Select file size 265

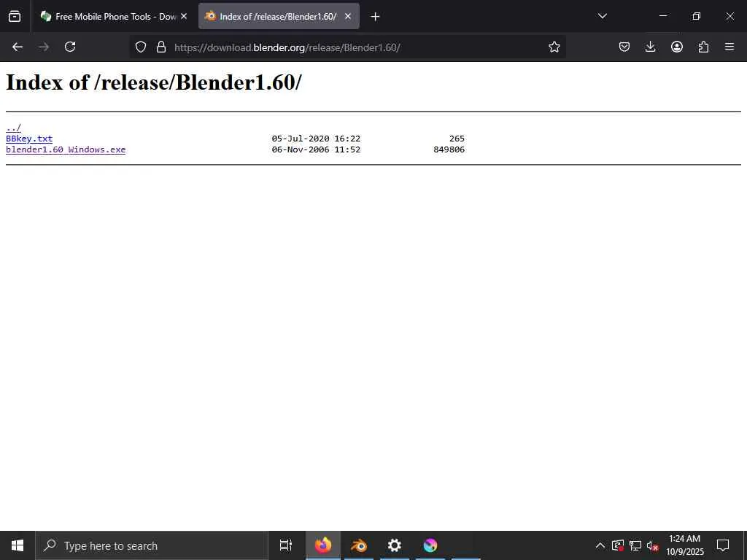(457, 139)
